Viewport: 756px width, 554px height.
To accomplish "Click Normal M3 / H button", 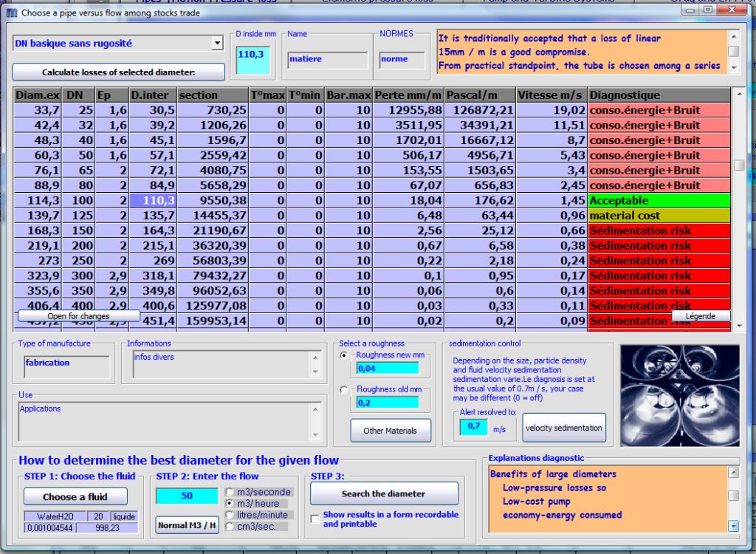I will [187, 525].
